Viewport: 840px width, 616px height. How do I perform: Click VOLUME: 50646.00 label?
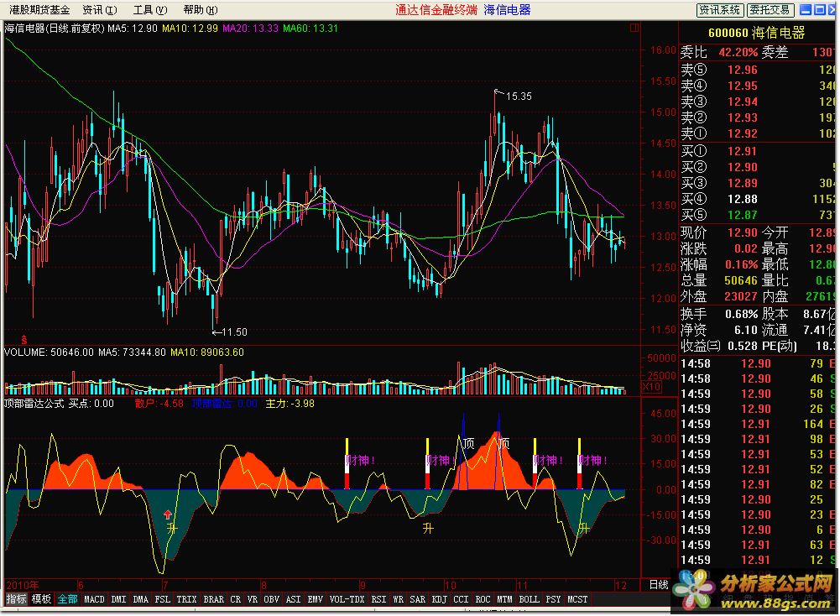pos(49,352)
